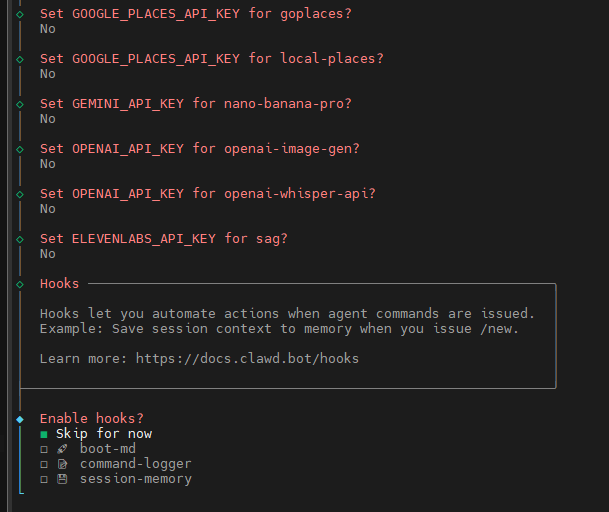Viewport: 609px width, 512px height.
Task: Click the diamond beside GEMINI_API_KEY prompt
Action: point(20,104)
